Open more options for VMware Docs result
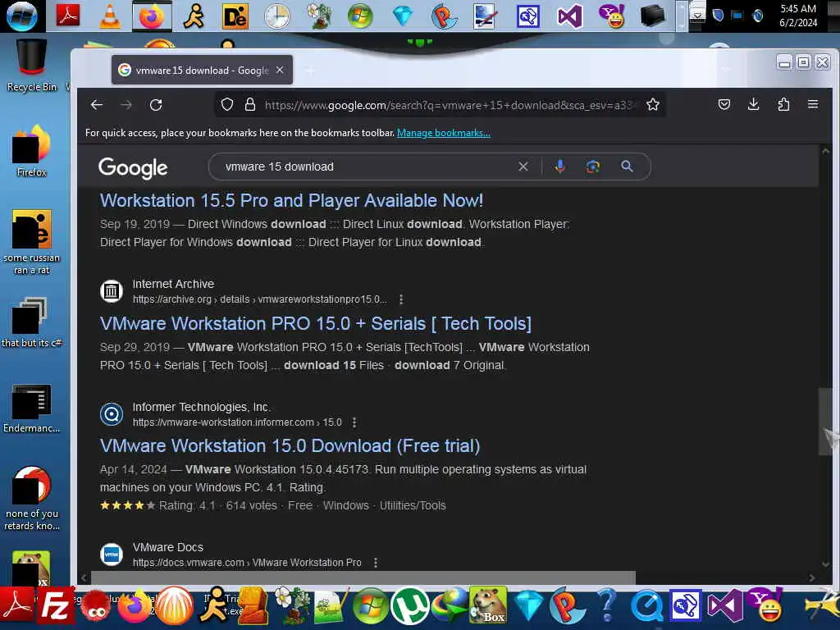 click(376, 563)
